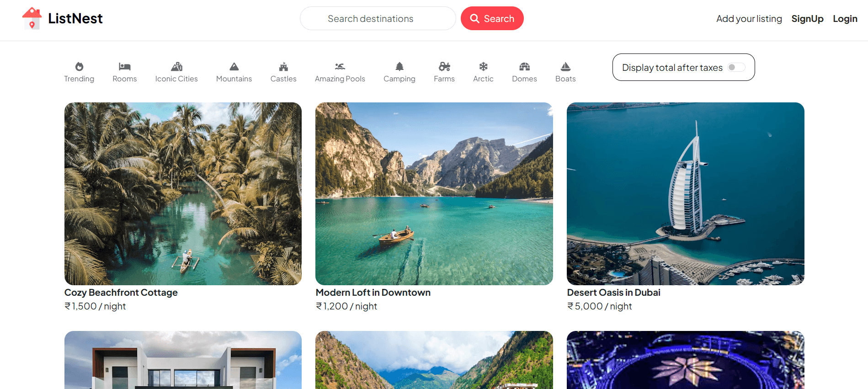This screenshot has height=389, width=868.
Task: Filter listings by Castles icon
Action: (x=283, y=67)
